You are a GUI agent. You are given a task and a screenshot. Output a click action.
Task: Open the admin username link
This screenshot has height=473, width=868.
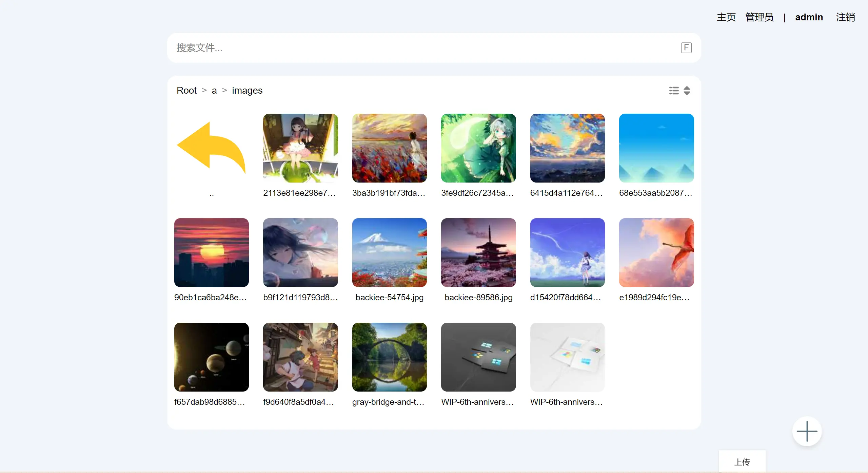(x=809, y=17)
